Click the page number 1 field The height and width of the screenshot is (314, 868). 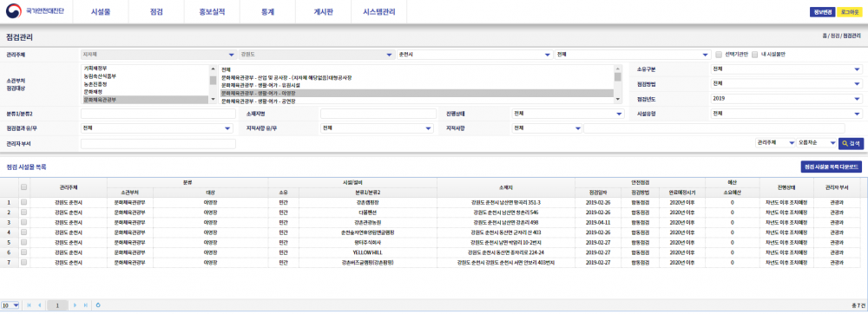57,304
